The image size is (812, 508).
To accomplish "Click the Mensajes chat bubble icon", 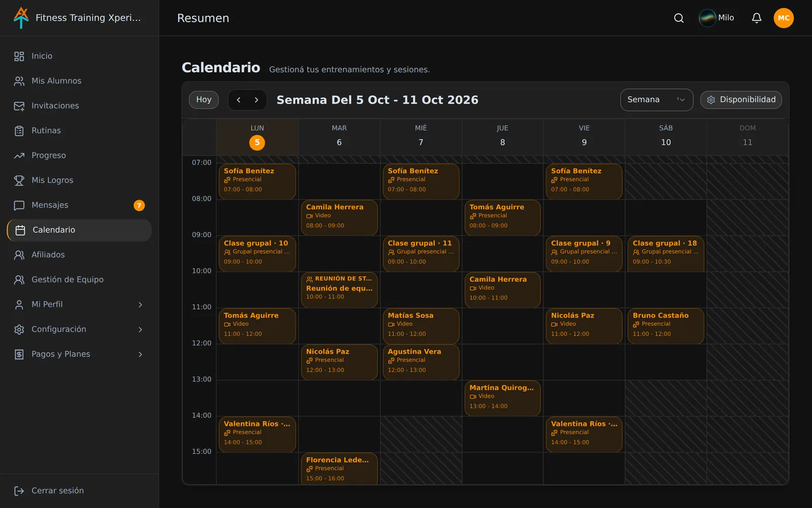I will [19, 205].
